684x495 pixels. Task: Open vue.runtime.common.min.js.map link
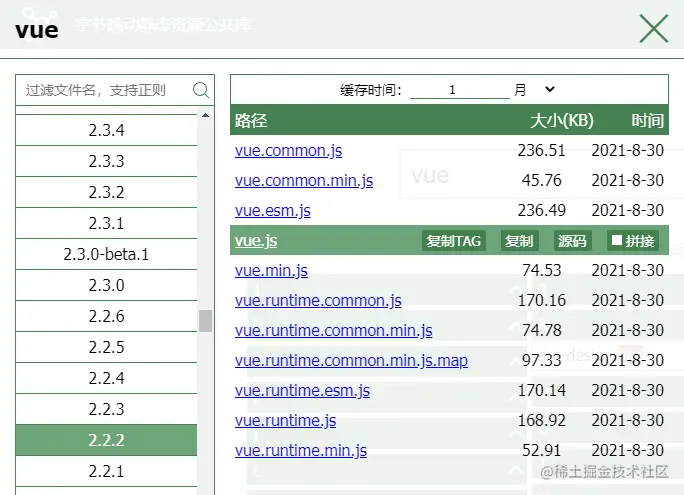pos(351,361)
